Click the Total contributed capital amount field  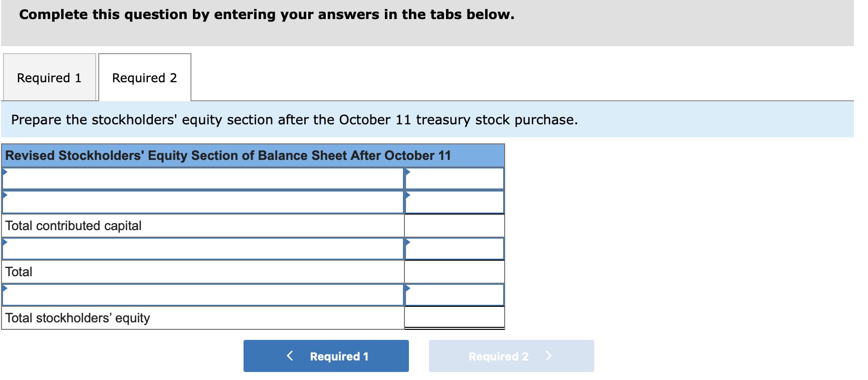[454, 225]
